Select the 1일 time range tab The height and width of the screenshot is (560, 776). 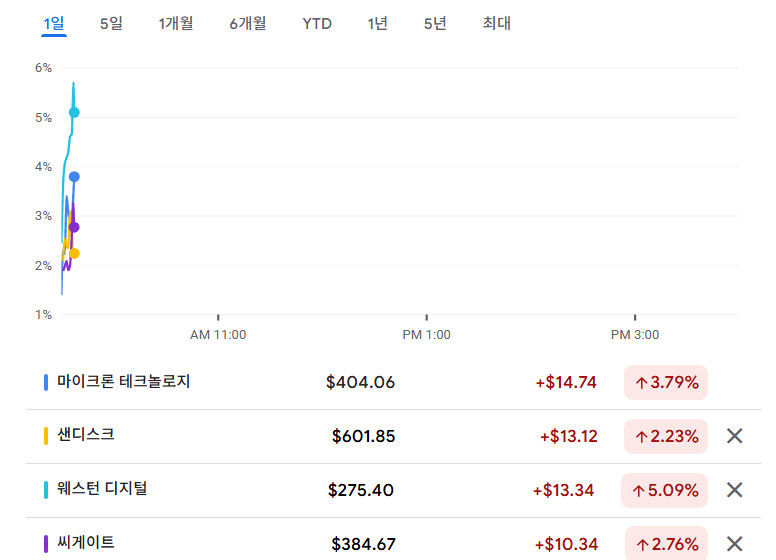click(53, 23)
